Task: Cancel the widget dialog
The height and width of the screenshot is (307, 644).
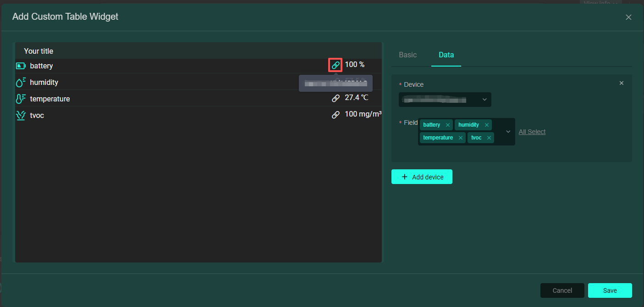Action: pyautogui.click(x=562, y=290)
